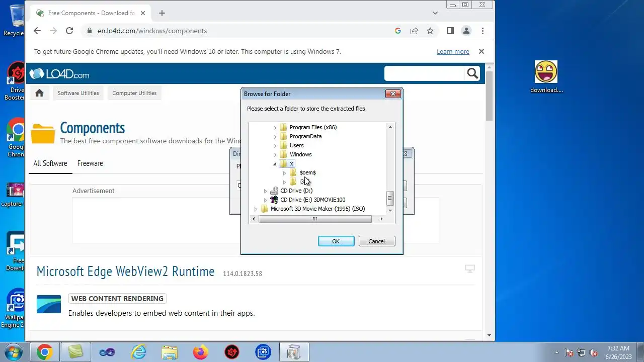The height and width of the screenshot is (362, 644).
Task: Click the taskbar clock showing 7:32 AM
Action: pos(618,352)
